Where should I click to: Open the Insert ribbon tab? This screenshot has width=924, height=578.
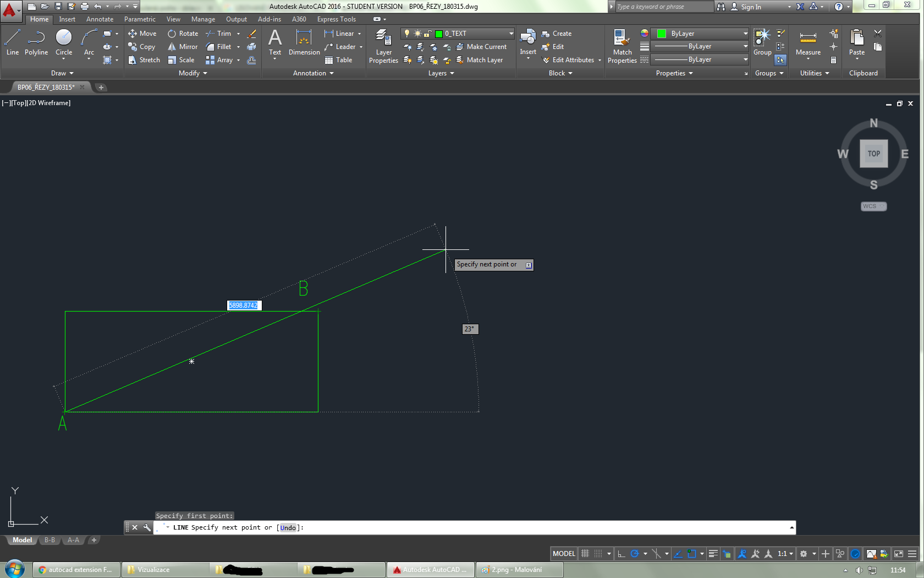pyautogui.click(x=67, y=19)
